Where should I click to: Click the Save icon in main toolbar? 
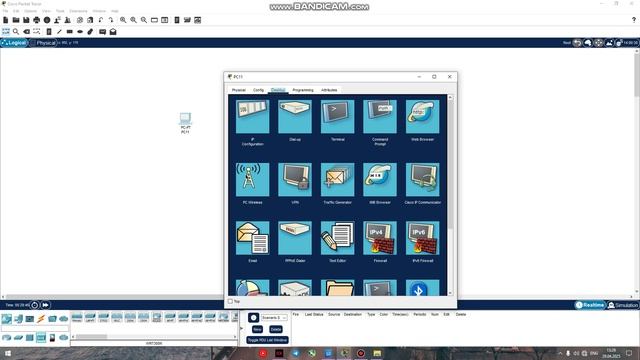click(26, 20)
